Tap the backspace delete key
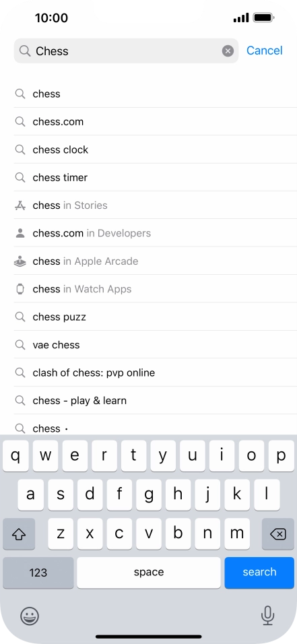This screenshot has height=644, width=297. click(278, 534)
